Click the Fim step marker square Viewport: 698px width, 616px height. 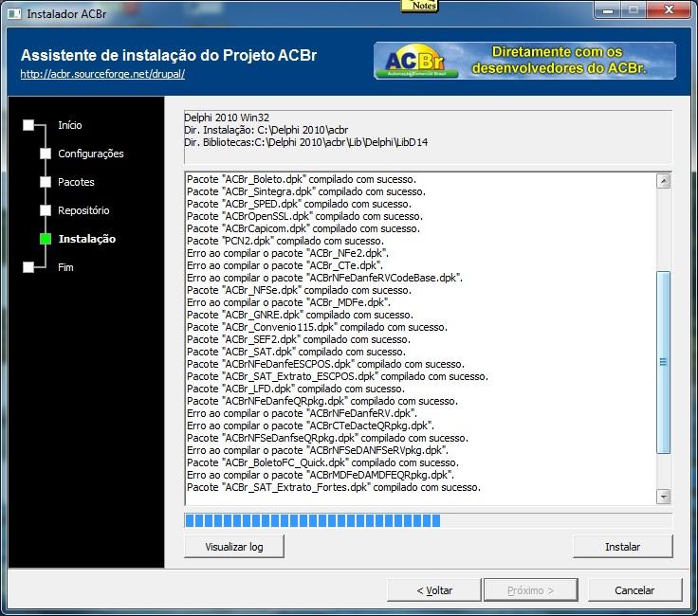(28, 267)
